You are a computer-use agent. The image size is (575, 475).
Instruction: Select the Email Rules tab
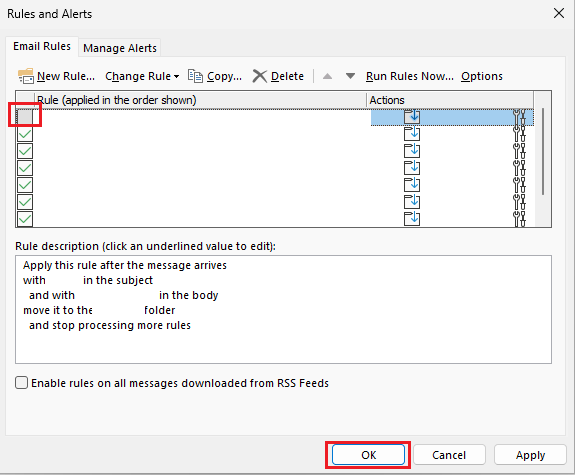coord(42,46)
